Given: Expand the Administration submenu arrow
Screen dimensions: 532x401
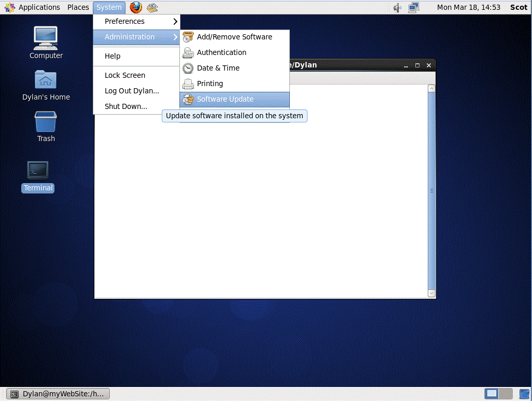Looking at the screenshot, I should coord(175,37).
